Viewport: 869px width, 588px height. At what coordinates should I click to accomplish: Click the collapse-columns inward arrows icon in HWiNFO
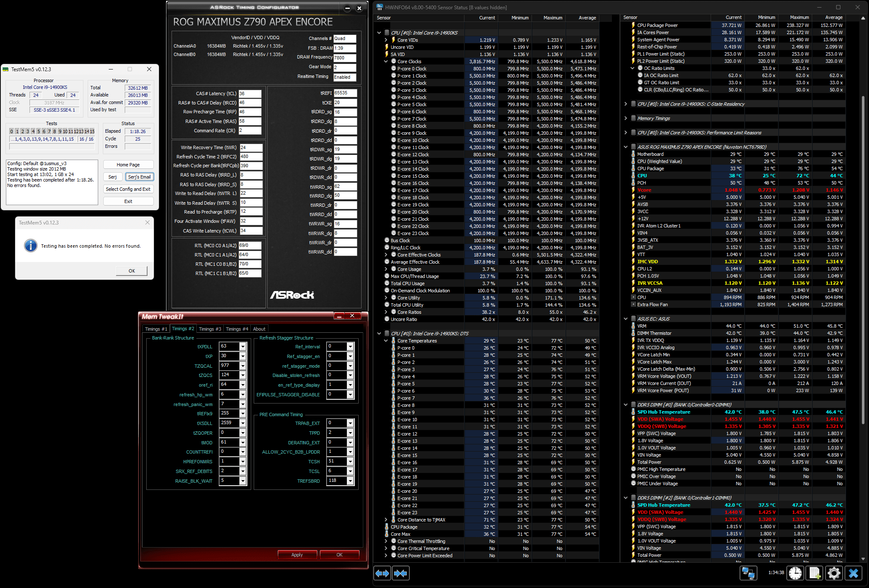400,573
